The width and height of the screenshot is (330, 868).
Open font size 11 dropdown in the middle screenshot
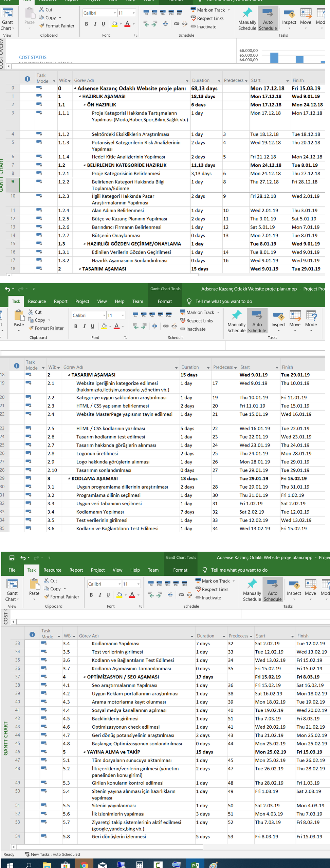tap(123, 315)
